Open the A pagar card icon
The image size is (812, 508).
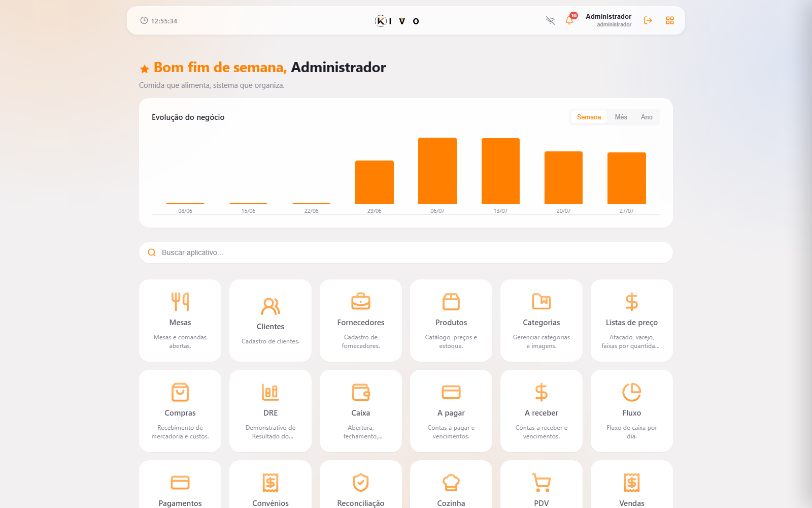click(x=451, y=392)
